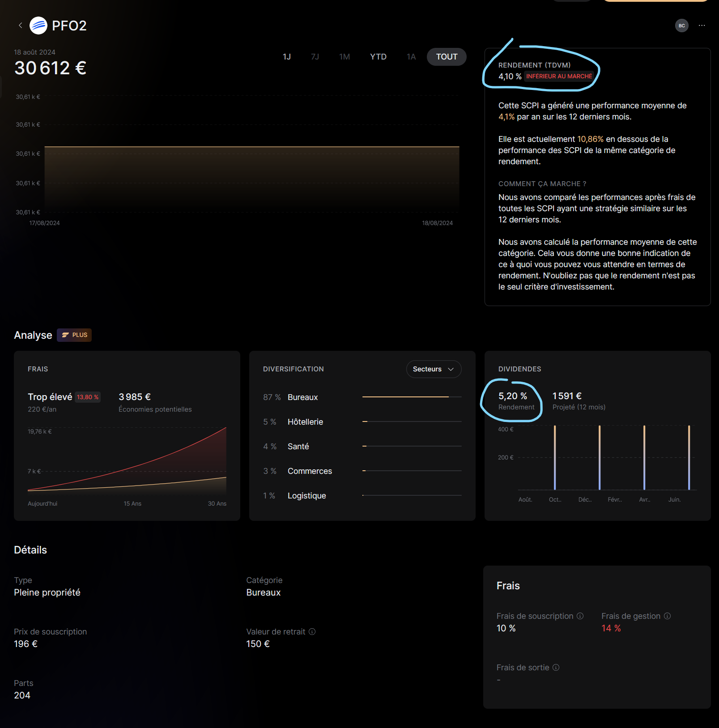
Task: Click the 30 612 € portfolio value
Action: click(x=50, y=68)
